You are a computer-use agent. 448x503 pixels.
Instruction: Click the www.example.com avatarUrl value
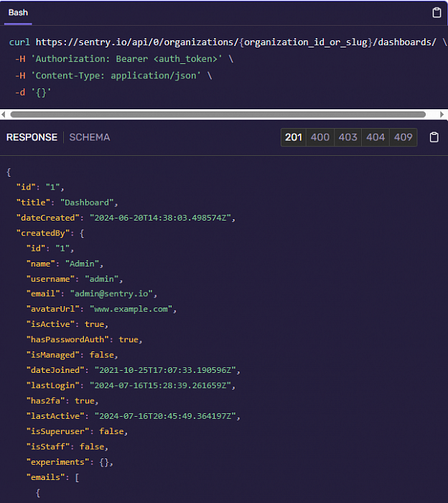click(x=133, y=309)
